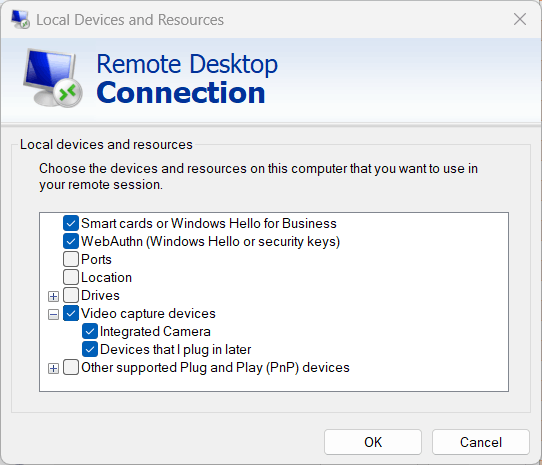The image size is (542, 465).
Task: Collapse the Video capture devices node
Action: [53, 315]
